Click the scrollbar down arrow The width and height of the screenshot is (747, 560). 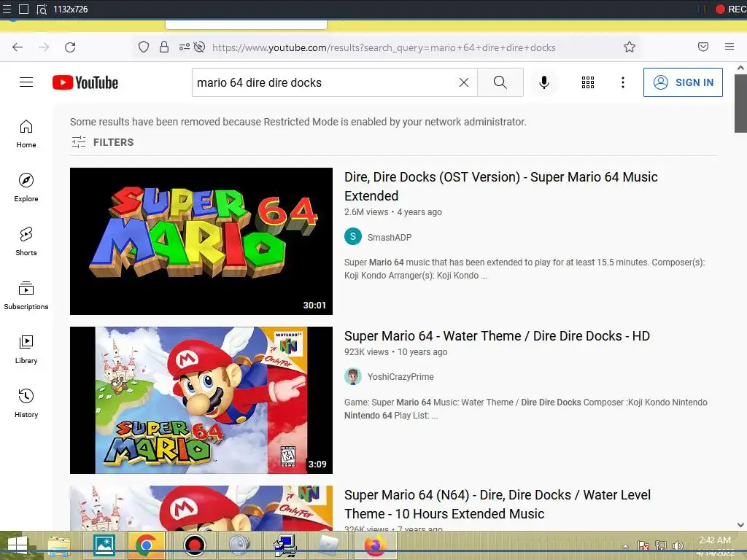coord(740,525)
